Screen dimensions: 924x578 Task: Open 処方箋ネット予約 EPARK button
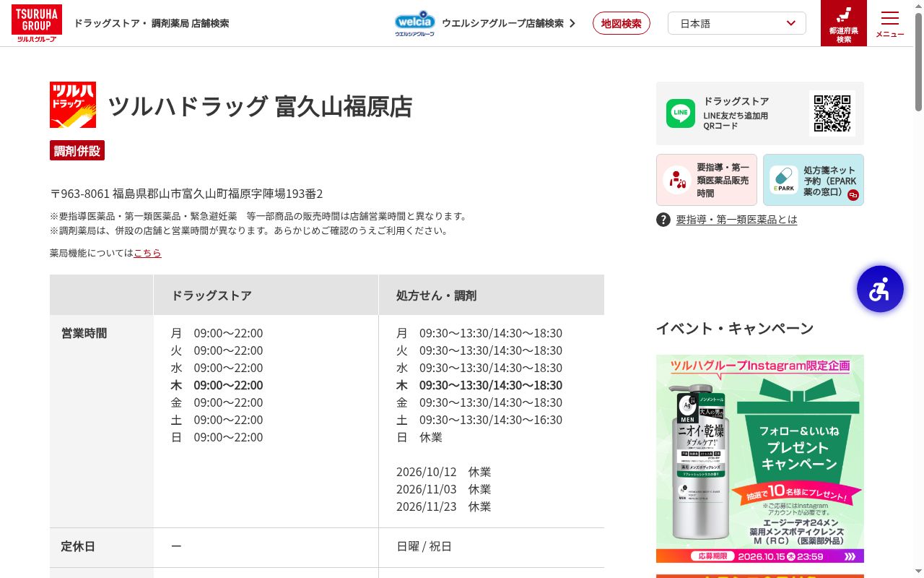(814, 180)
